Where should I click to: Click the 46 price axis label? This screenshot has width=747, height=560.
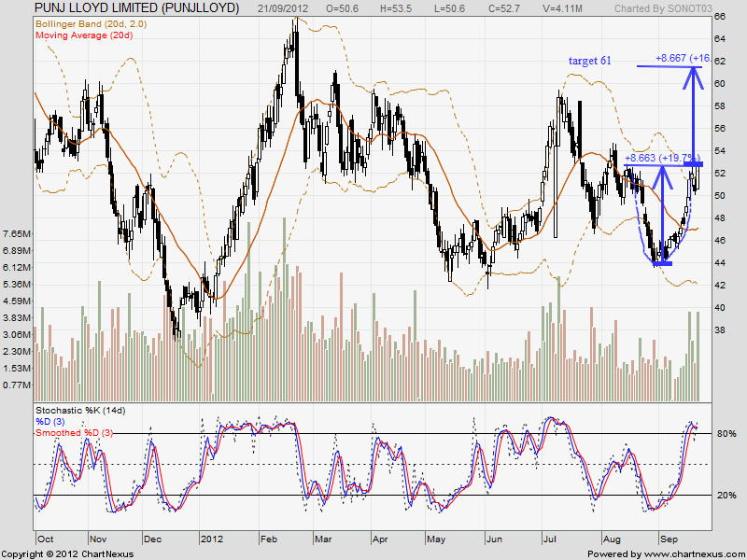click(720, 241)
